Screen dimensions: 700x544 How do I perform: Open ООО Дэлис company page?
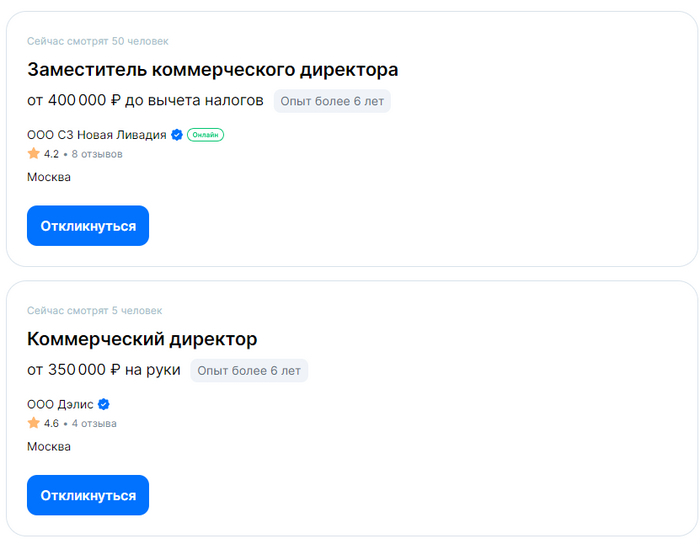[x=60, y=404]
